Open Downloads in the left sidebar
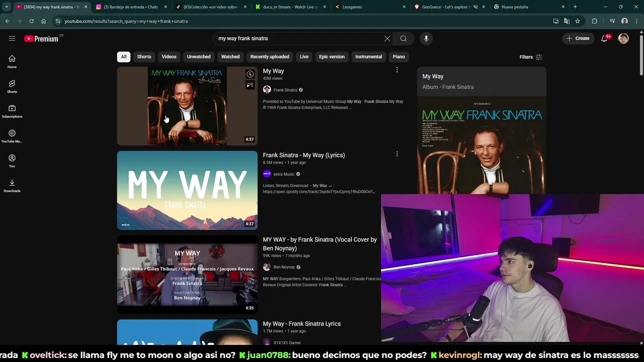644x362 pixels. tap(12, 185)
